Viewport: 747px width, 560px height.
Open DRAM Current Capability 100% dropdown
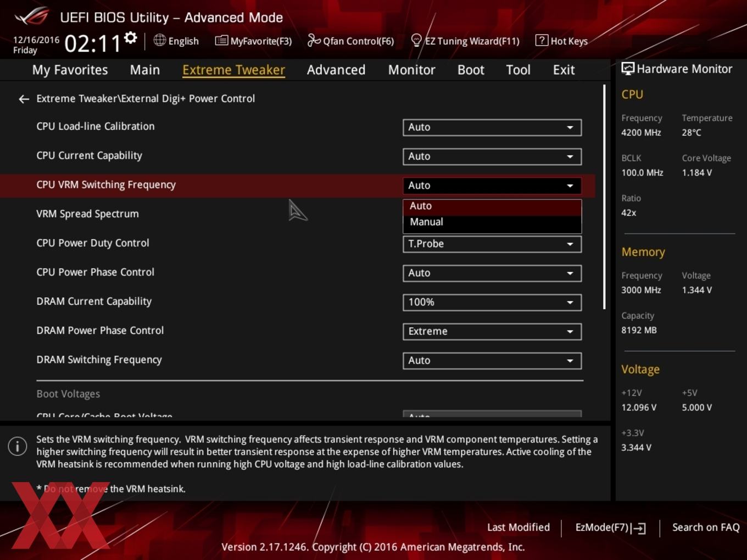[x=492, y=302]
